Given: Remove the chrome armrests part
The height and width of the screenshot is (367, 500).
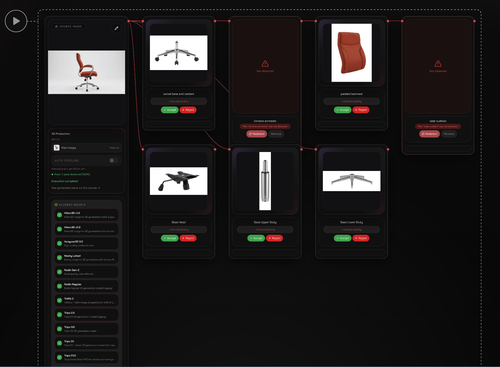Looking at the screenshot, I should point(276,134).
